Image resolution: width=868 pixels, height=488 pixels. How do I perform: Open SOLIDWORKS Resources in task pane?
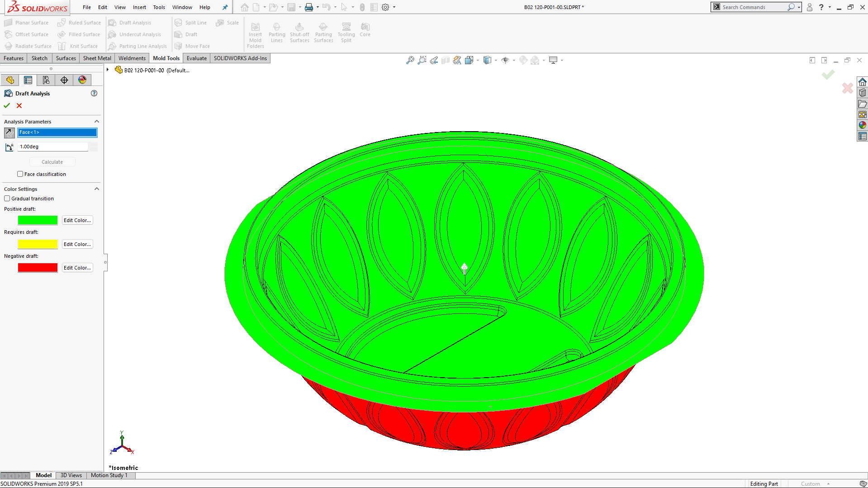coord(863,82)
